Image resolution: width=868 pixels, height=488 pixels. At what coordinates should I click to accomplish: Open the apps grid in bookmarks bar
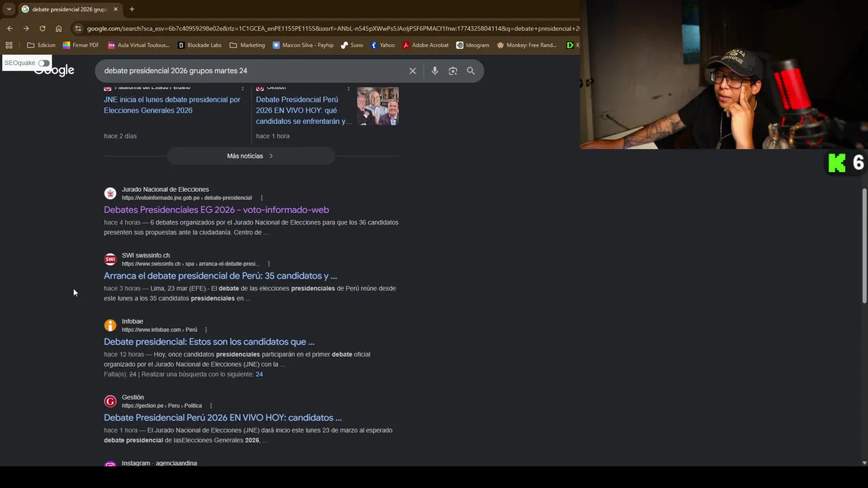pos(9,45)
